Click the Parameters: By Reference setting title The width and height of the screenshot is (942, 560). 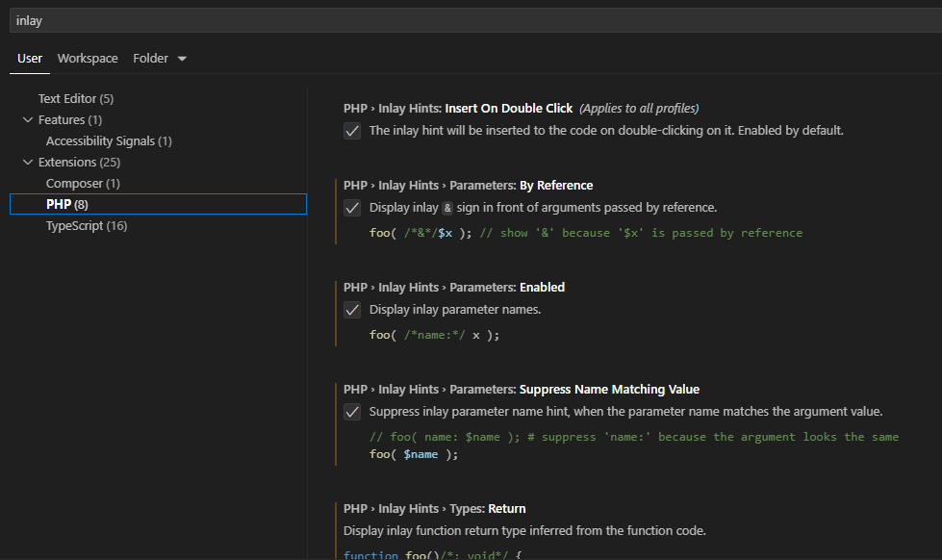point(468,186)
